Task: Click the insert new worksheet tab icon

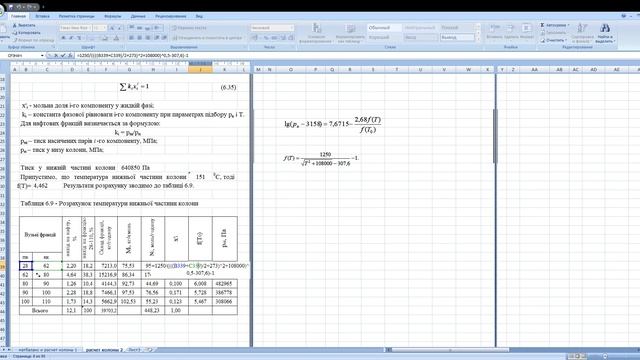Action: 150,350
